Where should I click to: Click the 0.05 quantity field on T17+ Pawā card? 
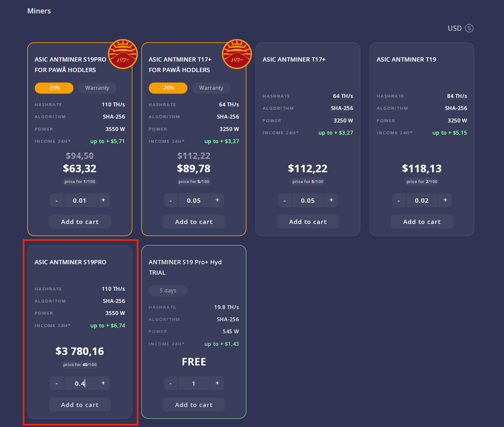tap(194, 200)
